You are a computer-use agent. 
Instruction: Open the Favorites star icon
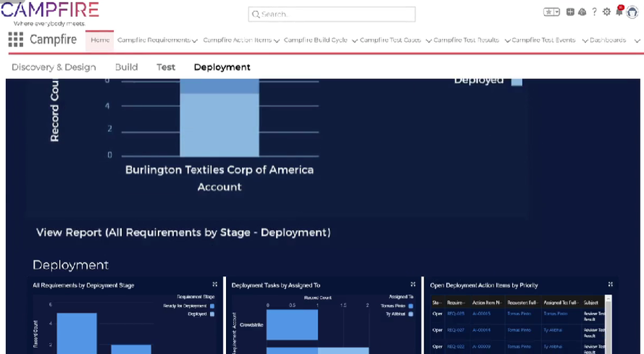[x=548, y=12]
